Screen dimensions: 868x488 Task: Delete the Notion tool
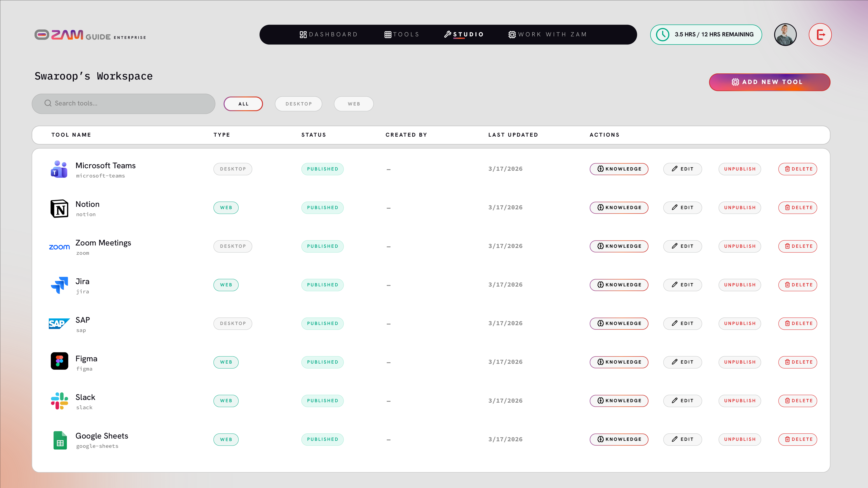click(x=797, y=208)
